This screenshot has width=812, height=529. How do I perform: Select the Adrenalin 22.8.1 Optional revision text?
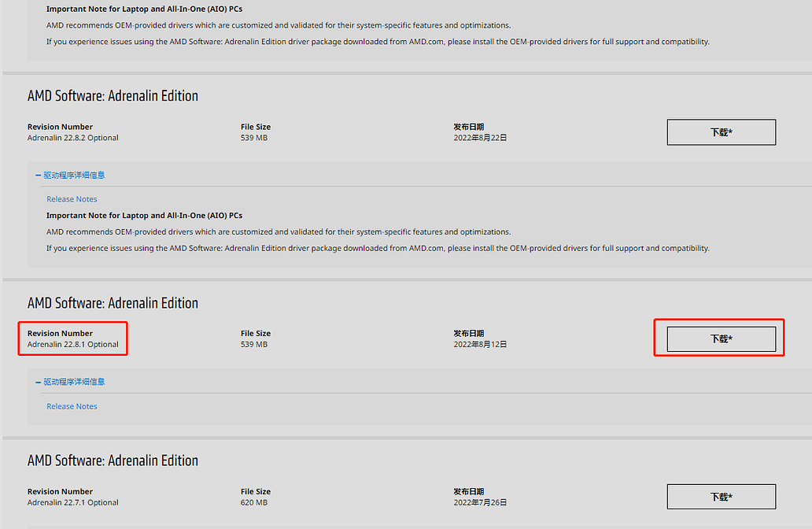pos(72,345)
